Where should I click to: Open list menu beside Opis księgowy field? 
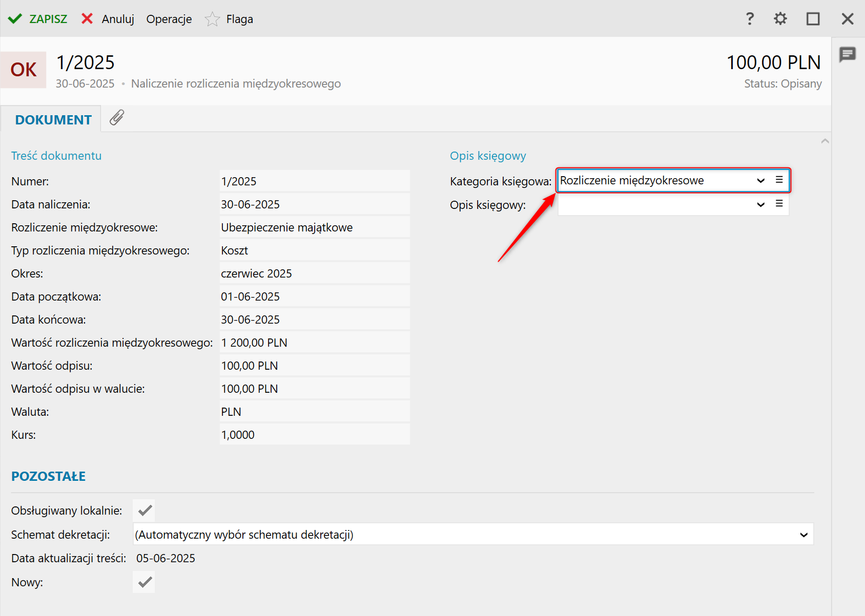pos(779,204)
